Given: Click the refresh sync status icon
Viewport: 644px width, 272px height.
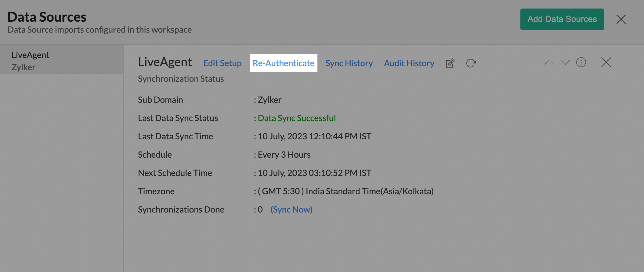Looking at the screenshot, I should coord(471,63).
